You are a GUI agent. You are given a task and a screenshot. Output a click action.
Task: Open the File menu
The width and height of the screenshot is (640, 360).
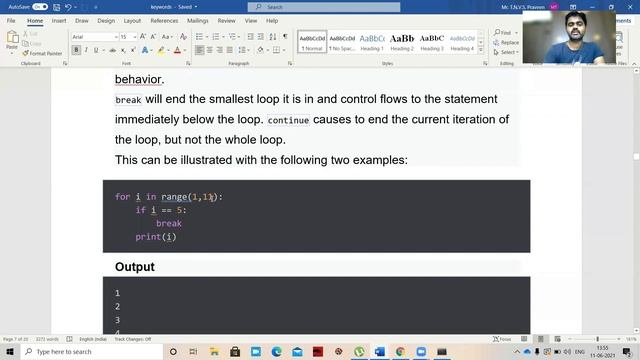click(x=11, y=20)
